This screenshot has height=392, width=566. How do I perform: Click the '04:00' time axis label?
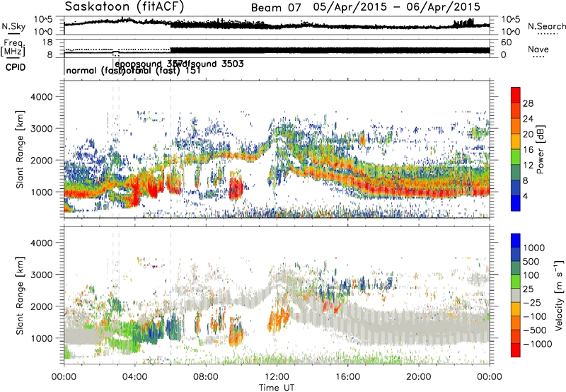[x=134, y=377]
